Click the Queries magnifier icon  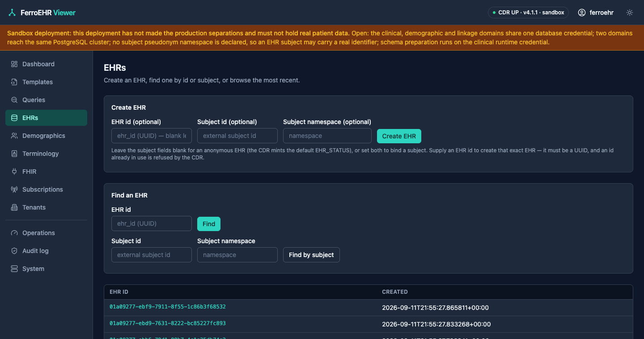point(14,100)
